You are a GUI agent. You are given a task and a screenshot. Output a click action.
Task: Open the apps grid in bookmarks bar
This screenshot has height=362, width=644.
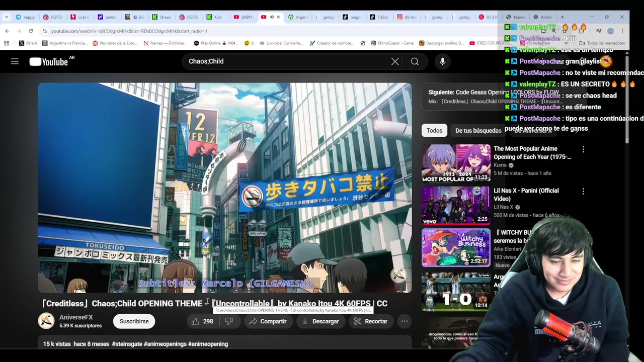(7, 43)
